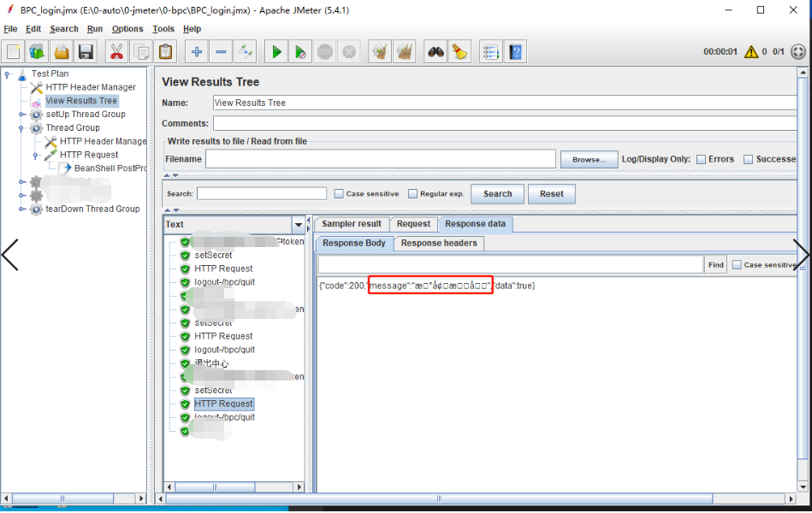Select the Response data tab
Viewport: 812px width, 513px height.
[476, 224]
